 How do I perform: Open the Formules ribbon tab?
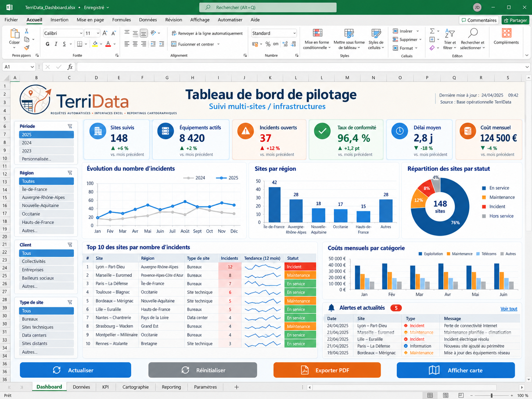click(x=122, y=20)
